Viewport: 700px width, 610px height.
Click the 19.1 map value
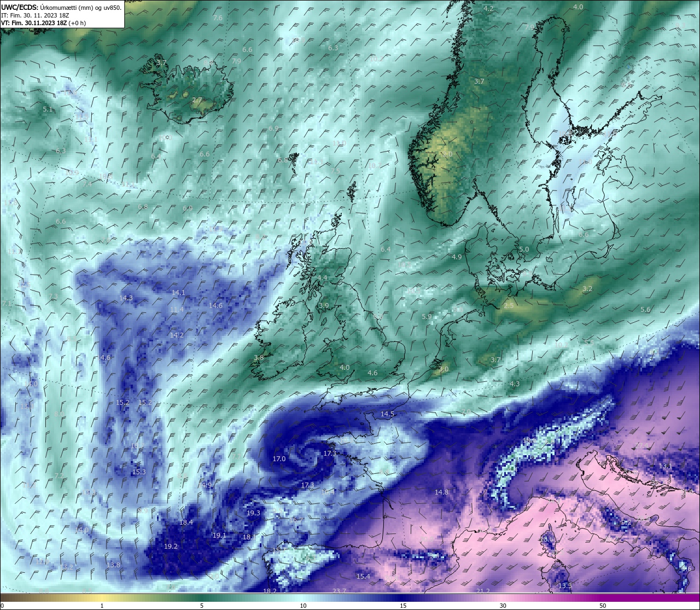tap(219, 535)
